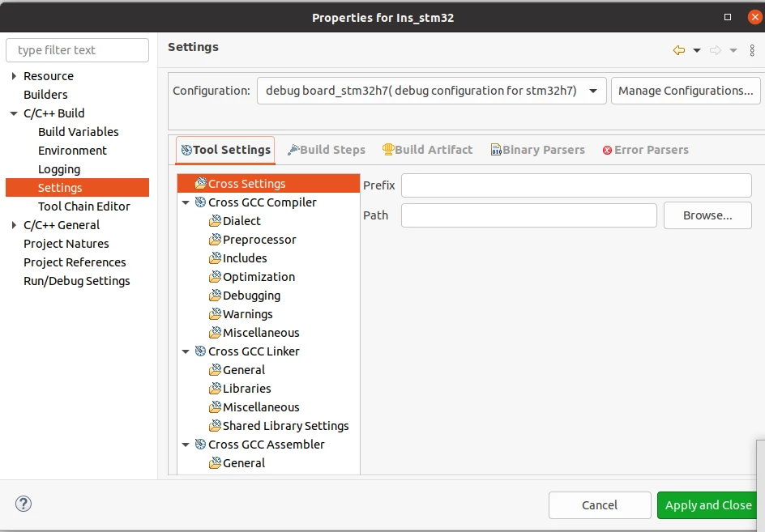The height and width of the screenshot is (532, 765).
Task: Click the Back navigation arrow icon
Action: [x=678, y=50]
